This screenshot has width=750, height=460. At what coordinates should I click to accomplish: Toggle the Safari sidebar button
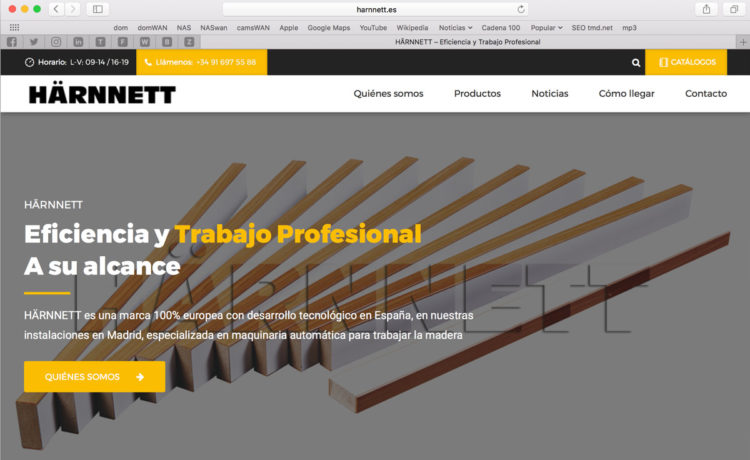[98, 9]
